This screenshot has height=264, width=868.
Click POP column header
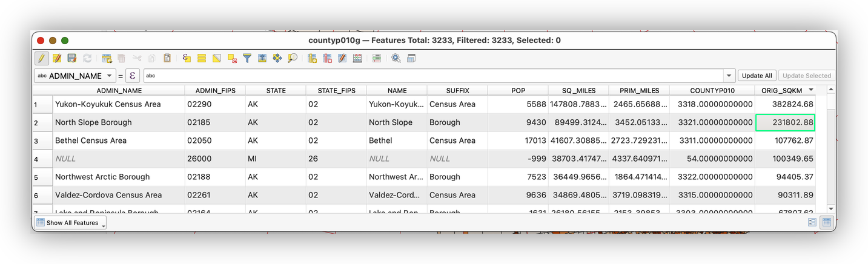(x=518, y=90)
